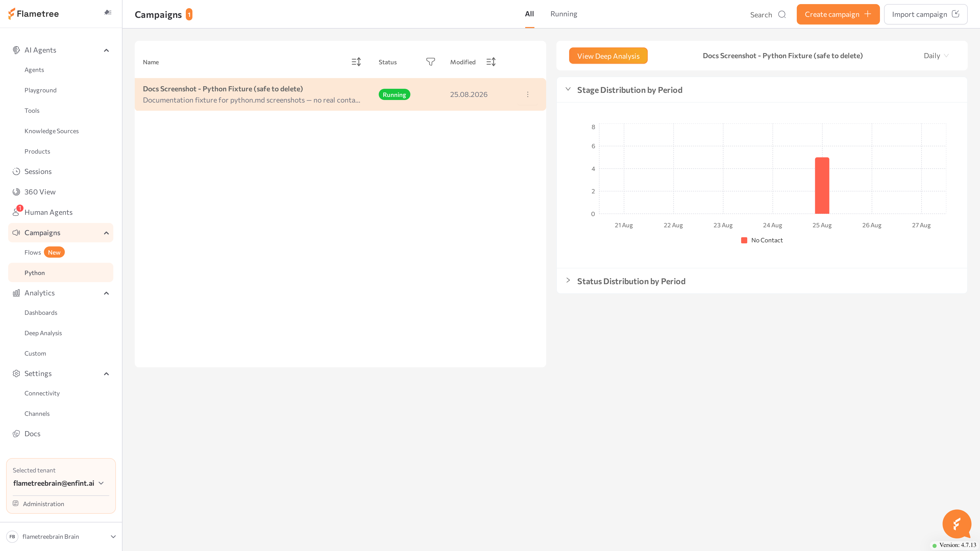
Task: Click Import campaign button
Action: (x=926, y=15)
